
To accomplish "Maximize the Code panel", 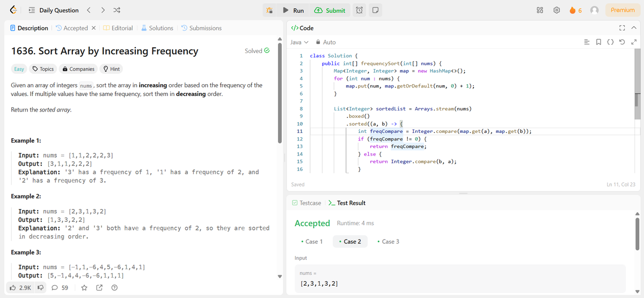I will tap(623, 28).
